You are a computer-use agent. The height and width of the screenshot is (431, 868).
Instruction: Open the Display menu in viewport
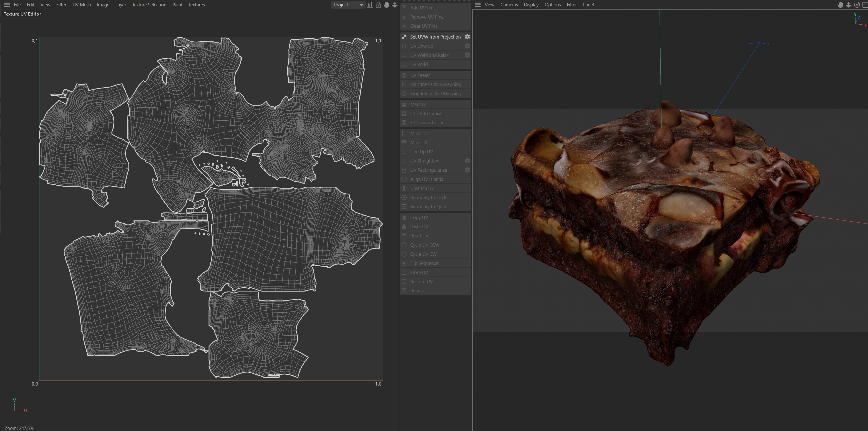coord(531,5)
